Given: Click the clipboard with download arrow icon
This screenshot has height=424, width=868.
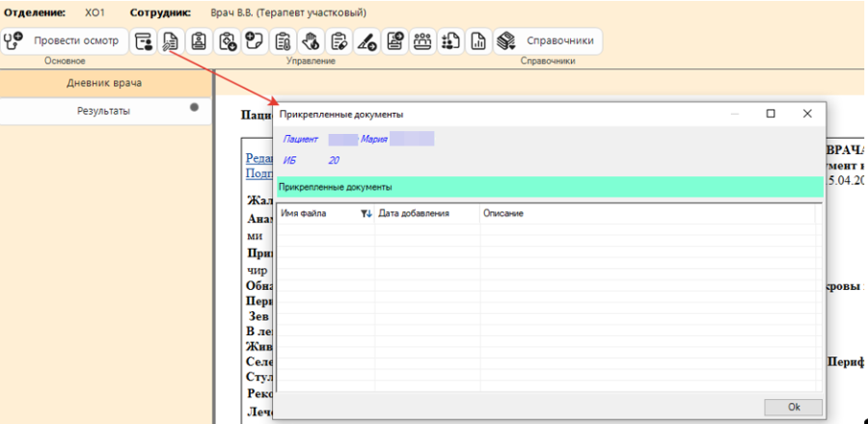Looking at the screenshot, I should point(227,40).
